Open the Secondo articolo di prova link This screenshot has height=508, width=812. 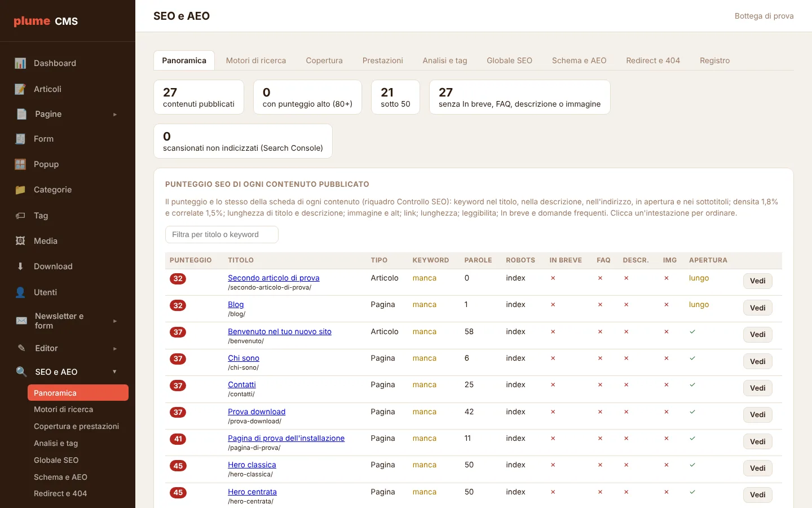[273, 278]
